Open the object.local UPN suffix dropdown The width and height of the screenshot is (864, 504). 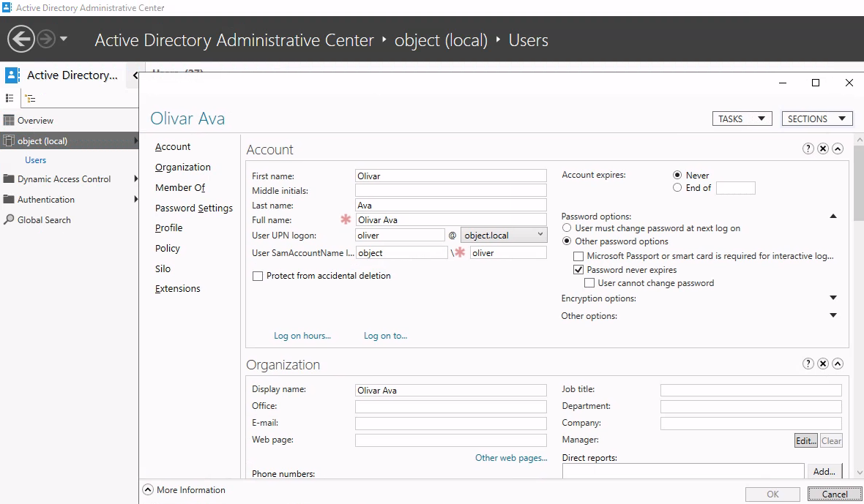pyautogui.click(x=504, y=235)
